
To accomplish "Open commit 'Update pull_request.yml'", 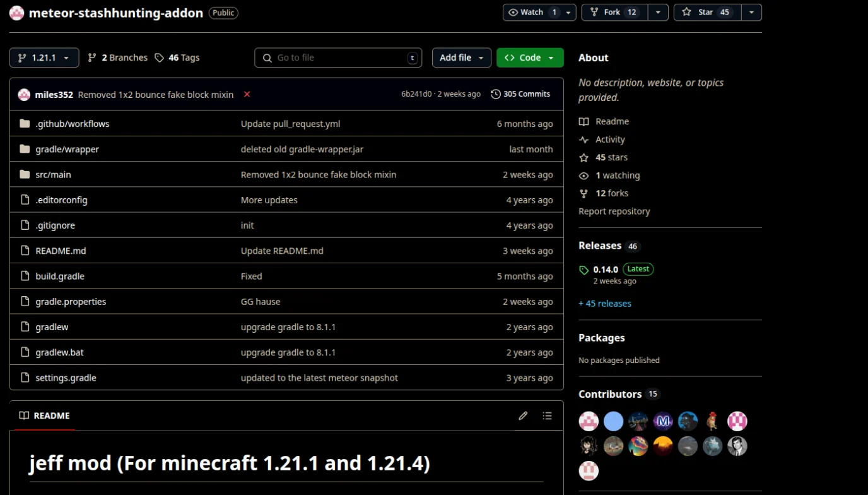I will (290, 124).
